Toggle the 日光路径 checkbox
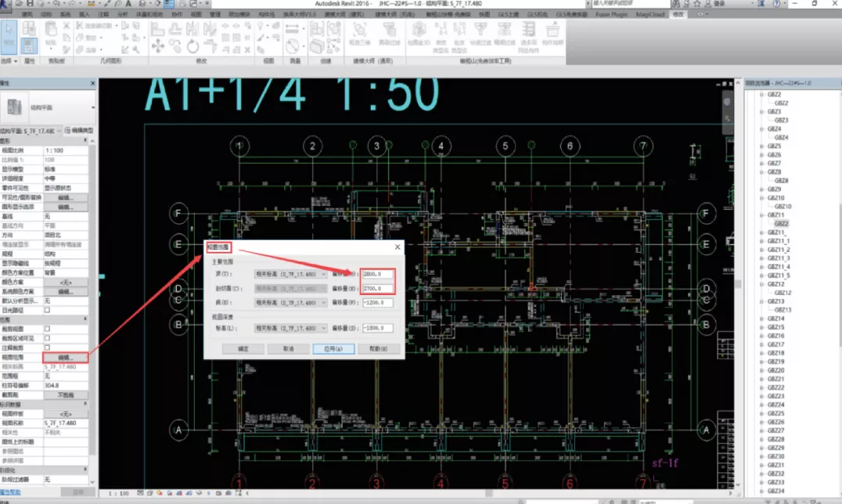842x504 pixels. click(47, 309)
